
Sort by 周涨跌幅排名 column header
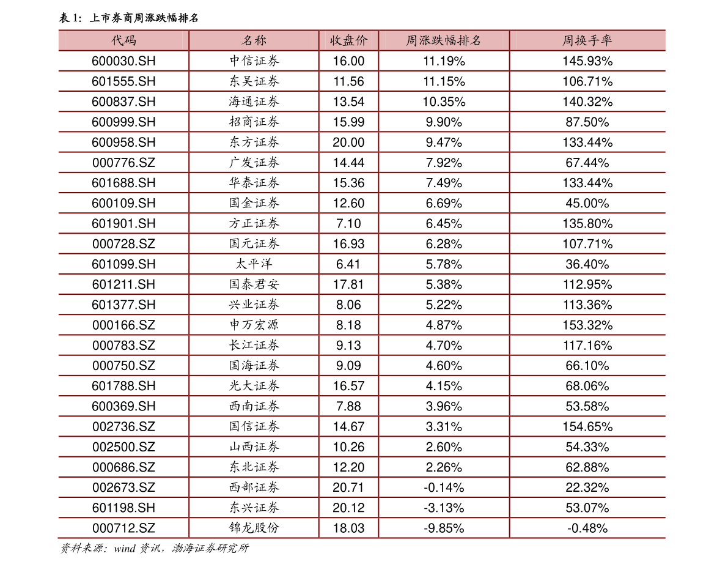444,40
